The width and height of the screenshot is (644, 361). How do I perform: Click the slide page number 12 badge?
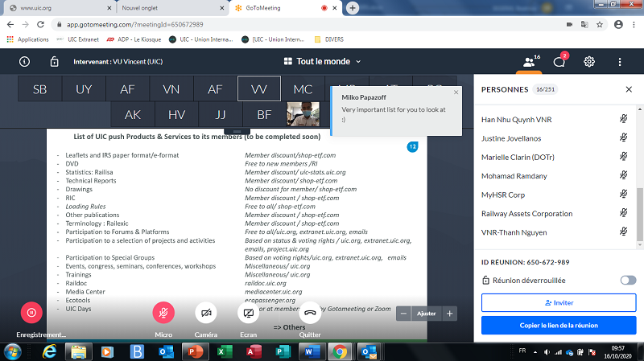tap(412, 146)
